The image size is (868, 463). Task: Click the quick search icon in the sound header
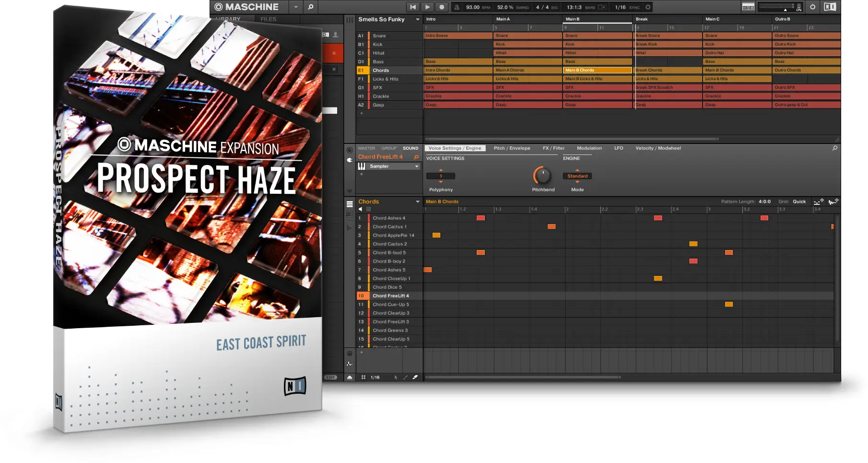point(416,157)
